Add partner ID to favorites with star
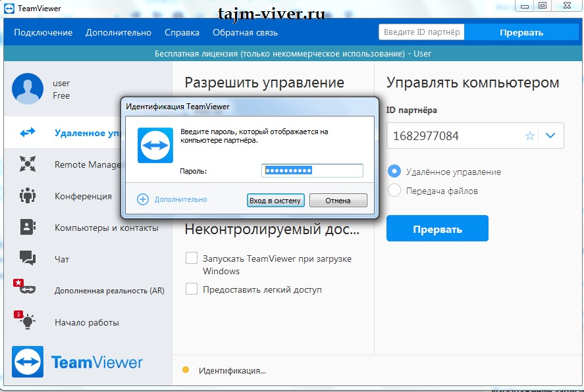Image resolution: width=584 pixels, height=392 pixels. (x=529, y=136)
